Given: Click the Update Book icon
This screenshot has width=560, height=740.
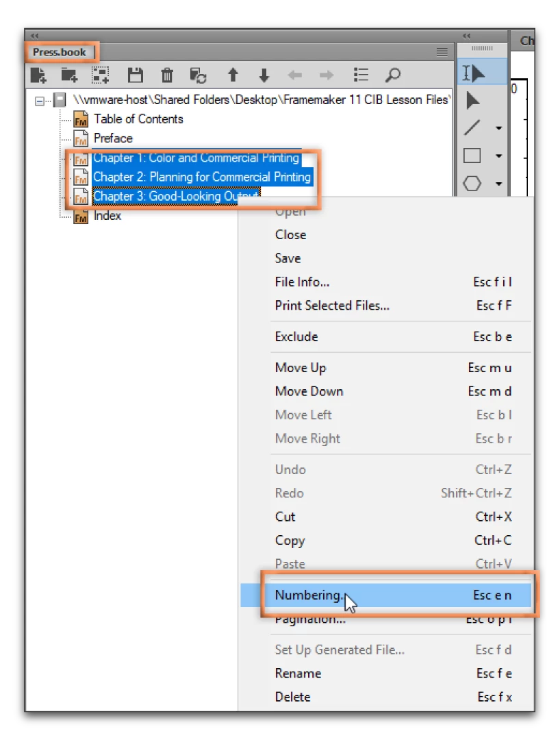Looking at the screenshot, I should coord(198,75).
